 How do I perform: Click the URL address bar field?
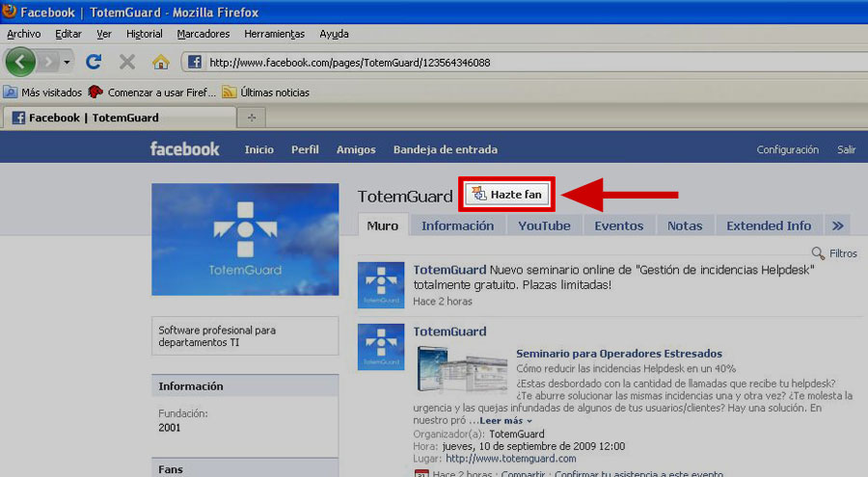[x=521, y=63]
